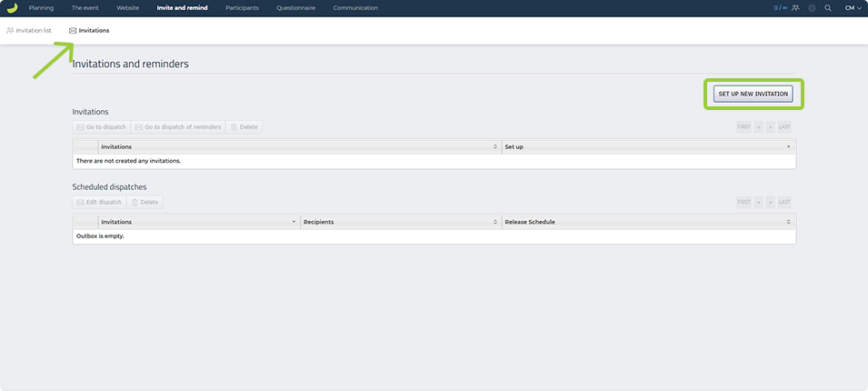The image size is (868, 391).
Task: Click the banana logo icon
Action: click(12, 8)
